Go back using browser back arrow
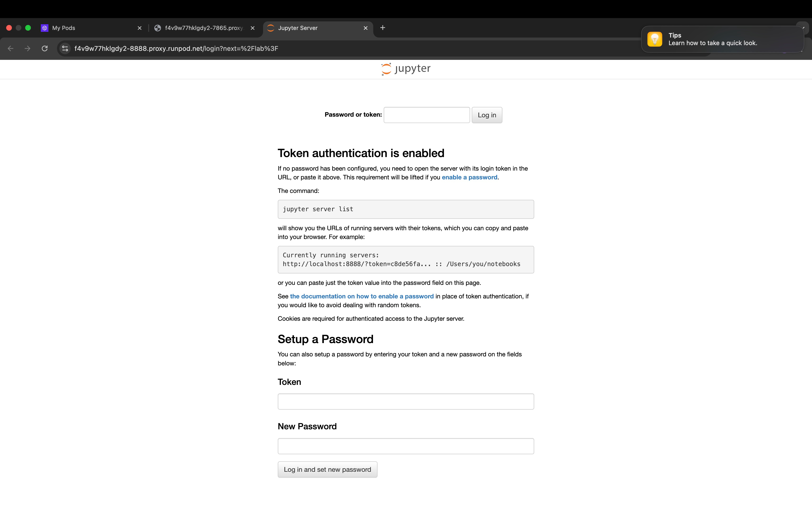The height and width of the screenshot is (526, 812). (11, 48)
